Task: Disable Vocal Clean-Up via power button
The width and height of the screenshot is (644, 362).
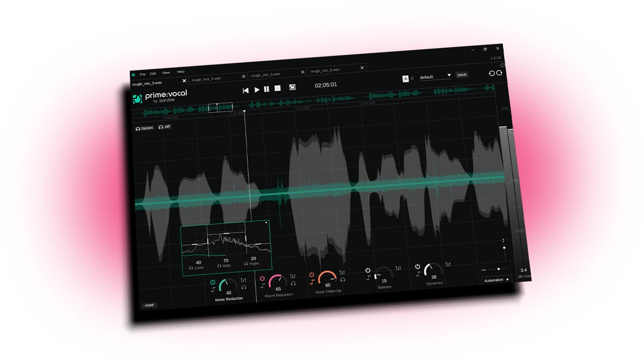Action: [x=311, y=275]
